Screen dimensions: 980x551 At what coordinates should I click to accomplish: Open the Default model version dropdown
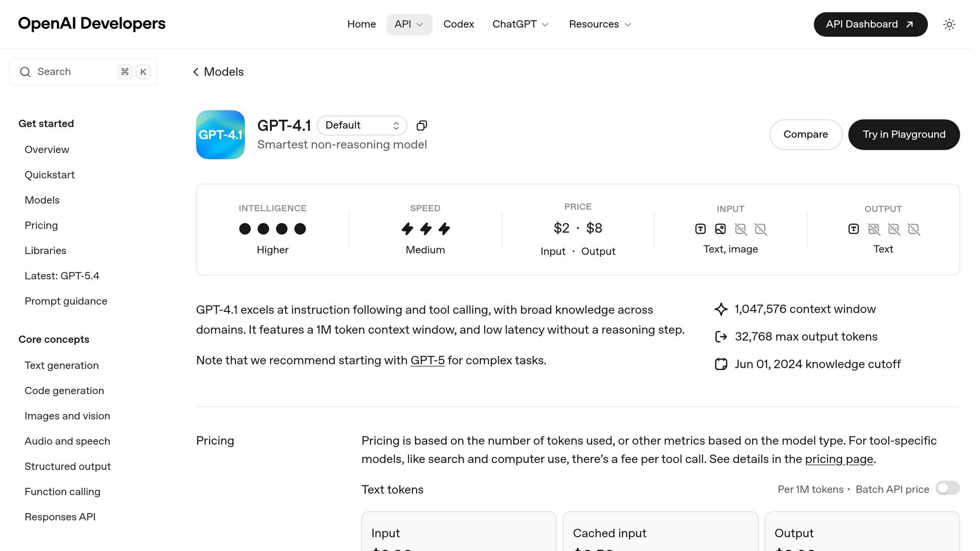(362, 125)
